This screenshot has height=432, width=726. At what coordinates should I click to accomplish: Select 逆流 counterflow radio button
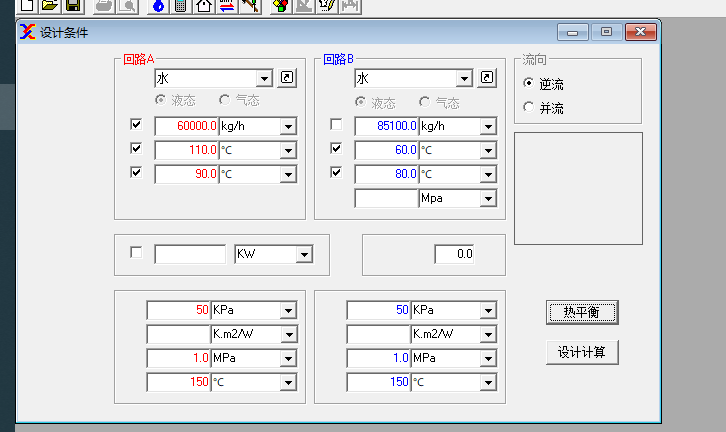(528, 83)
